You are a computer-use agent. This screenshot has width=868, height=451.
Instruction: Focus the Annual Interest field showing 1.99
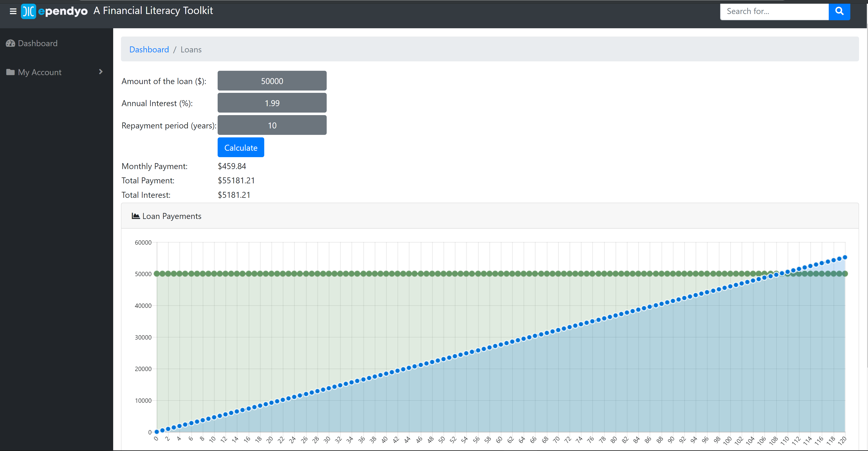(272, 103)
